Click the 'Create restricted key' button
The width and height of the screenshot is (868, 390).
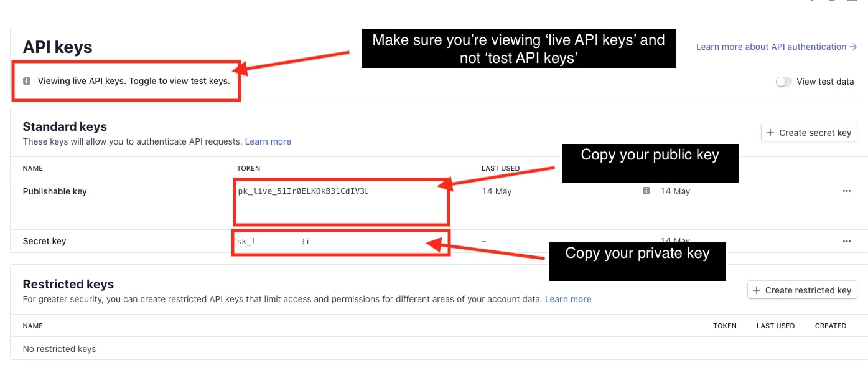click(x=802, y=290)
